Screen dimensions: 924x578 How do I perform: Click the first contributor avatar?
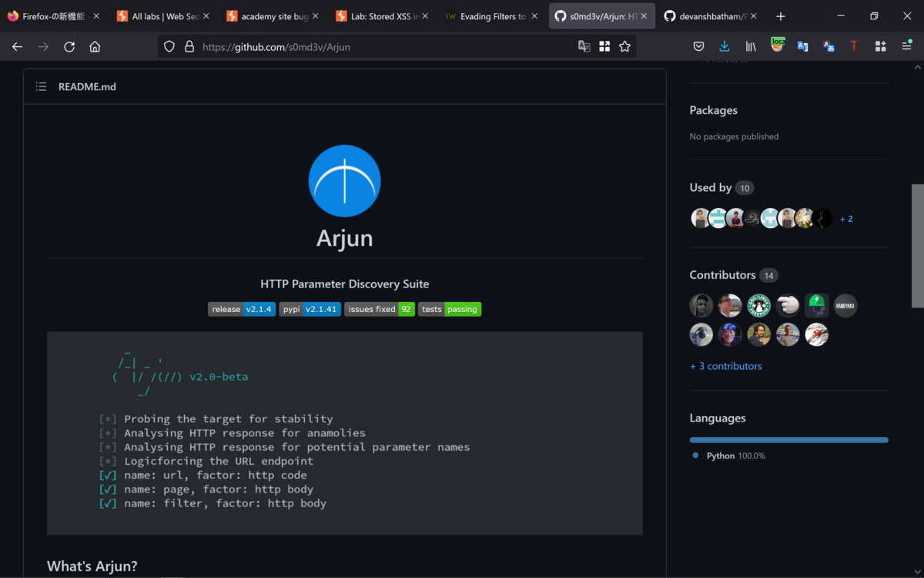[x=701, y=306]
